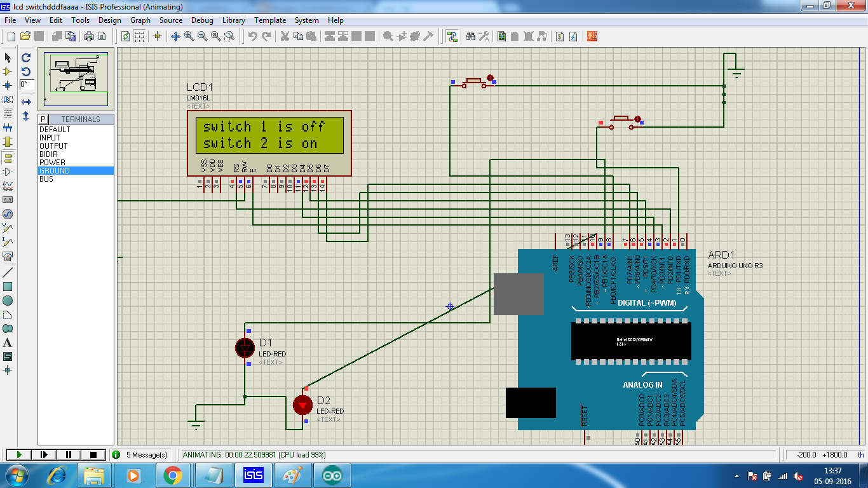Screen dimensions: 868x488
Task: Select the 2D Text (A) tool
Action: click(x=8, y=342)
